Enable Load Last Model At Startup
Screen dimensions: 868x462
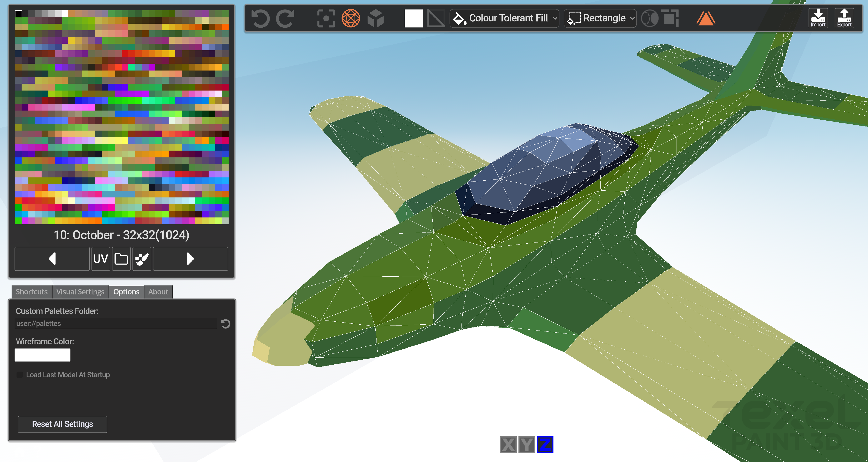pos(20,375)
